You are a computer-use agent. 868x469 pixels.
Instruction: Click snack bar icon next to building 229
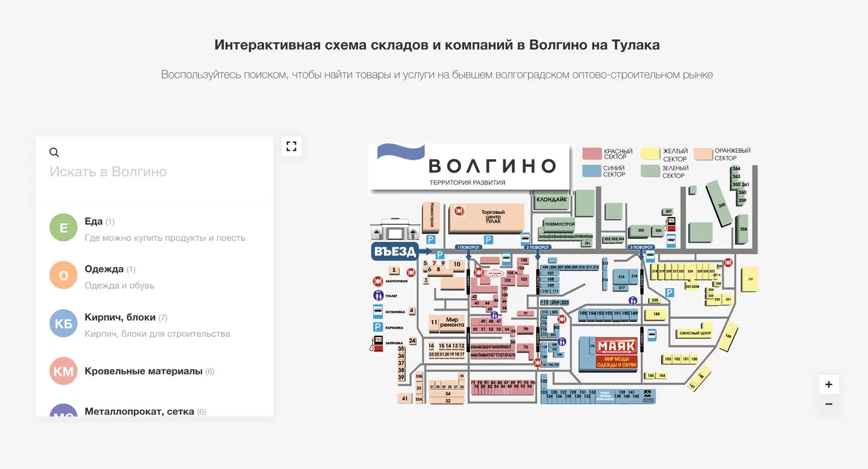coord(728,263)
